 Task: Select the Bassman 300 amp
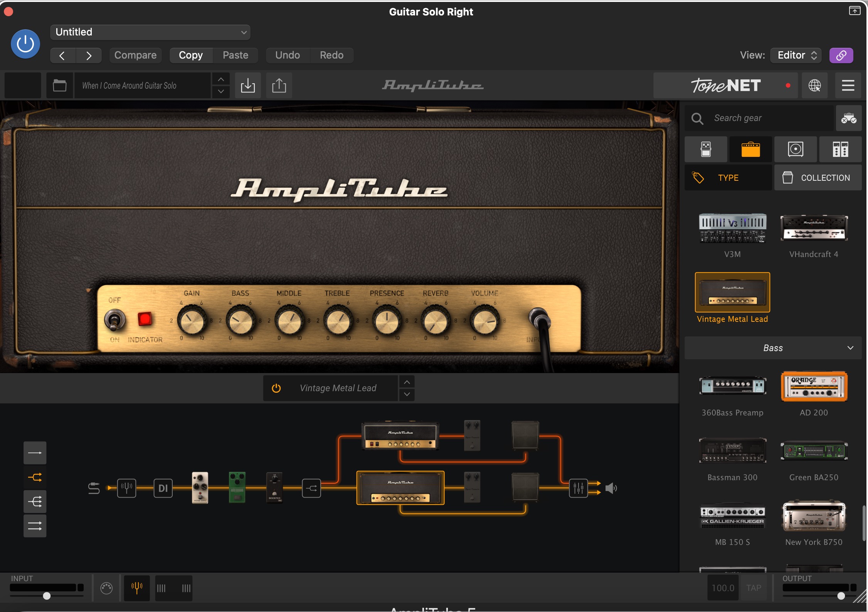(732, 451)
